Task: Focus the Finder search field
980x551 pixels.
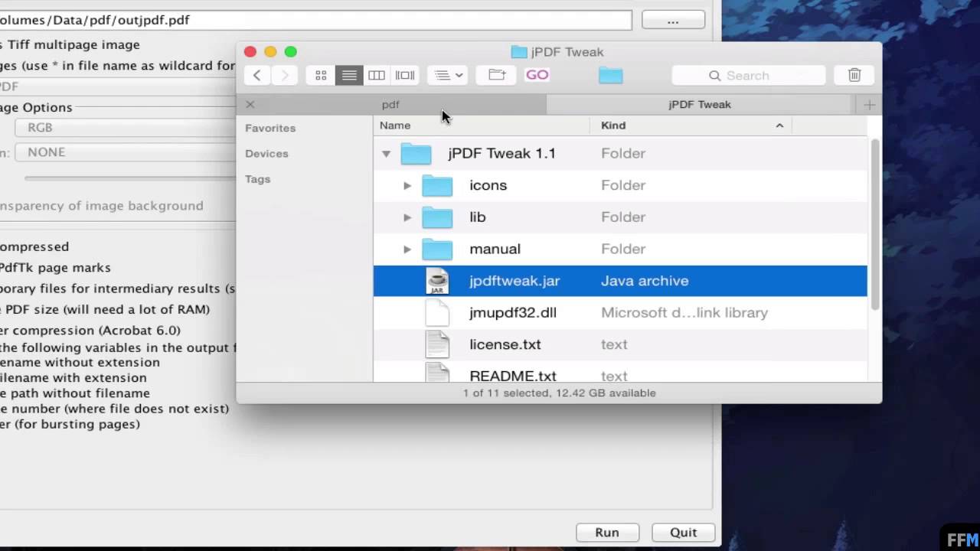Action: (749, 75)
